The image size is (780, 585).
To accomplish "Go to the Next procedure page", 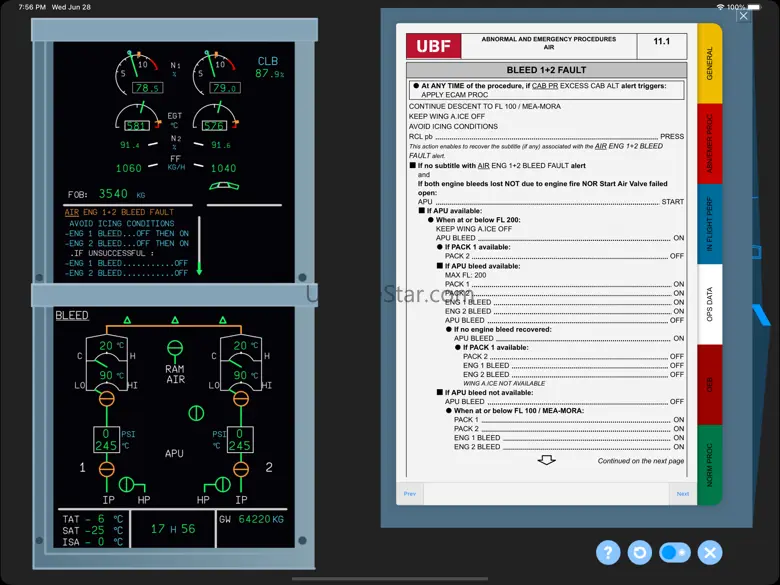I will (x=682, y=493).
